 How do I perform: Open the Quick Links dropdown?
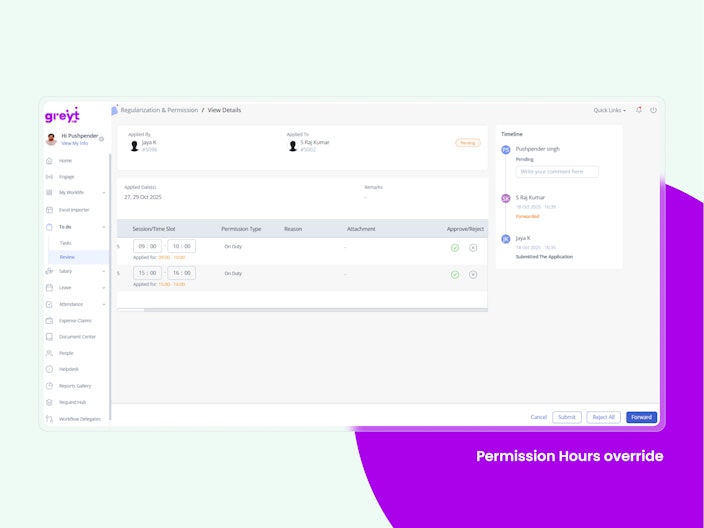tap(609, 110)
